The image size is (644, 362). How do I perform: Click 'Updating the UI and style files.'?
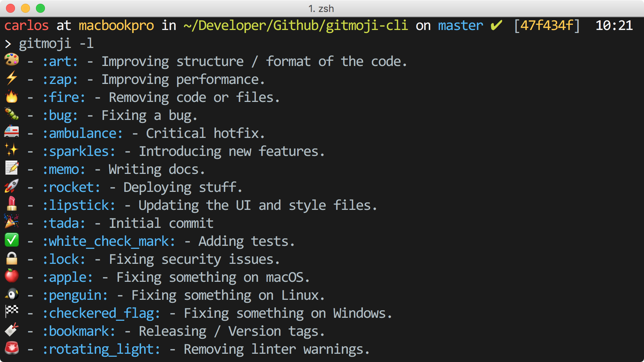click(x=258, y=205)
